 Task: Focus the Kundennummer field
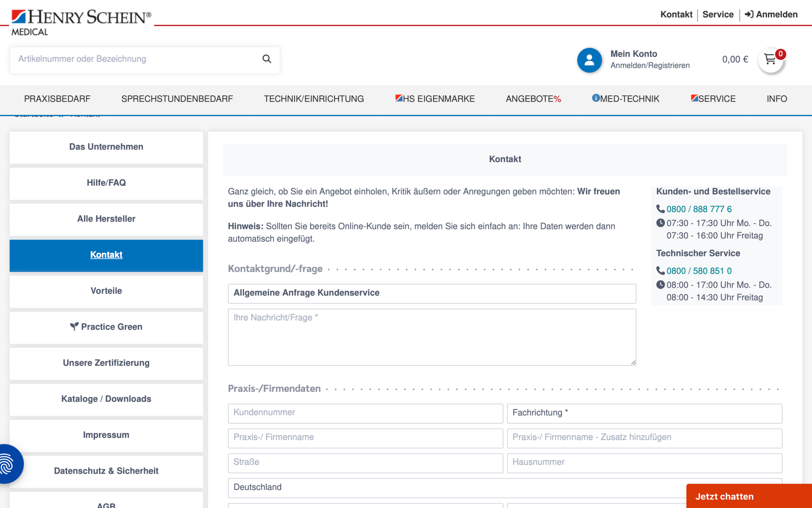[365, 413]
